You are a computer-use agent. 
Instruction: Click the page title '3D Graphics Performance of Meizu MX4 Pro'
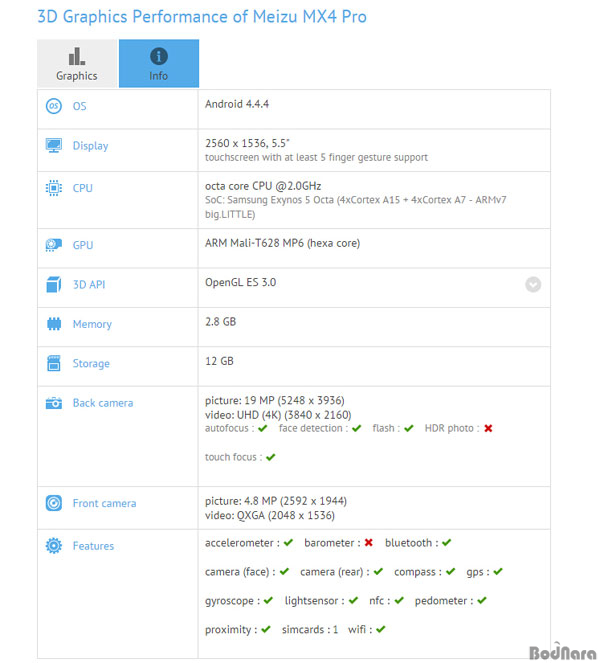202,17
